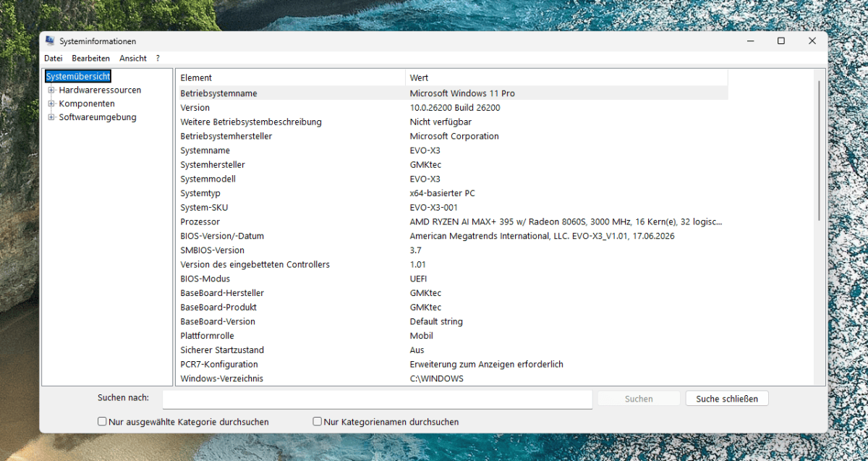
Task: Open the ? help menu
Action: (158, 58)
